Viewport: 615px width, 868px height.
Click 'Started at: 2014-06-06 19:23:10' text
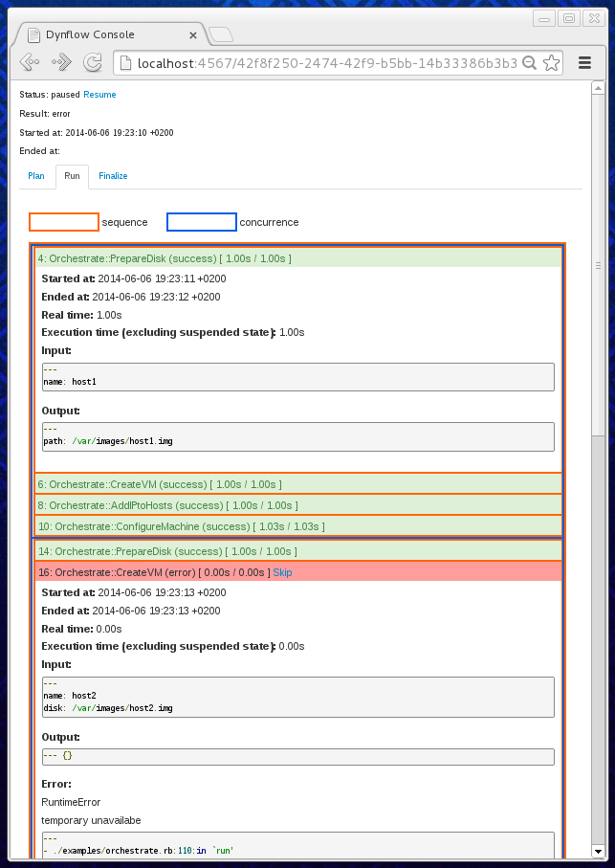click(97, 132)
